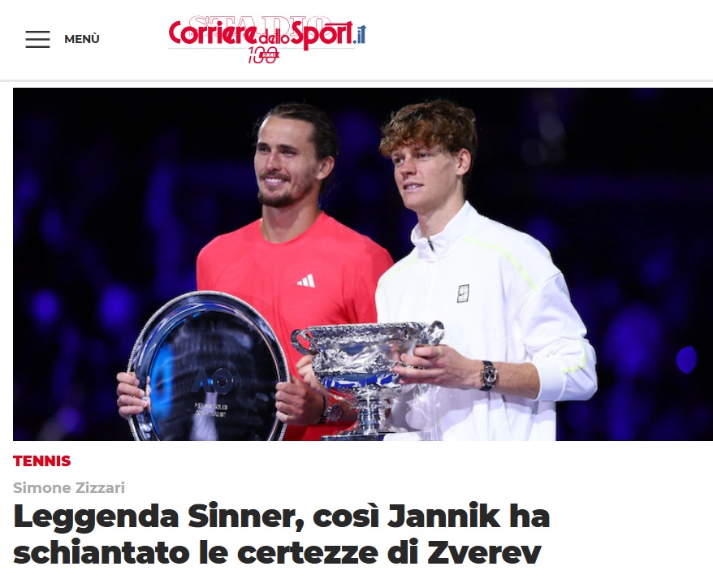Click the wristwatch on white-sleeved arm

pos(489,375)
